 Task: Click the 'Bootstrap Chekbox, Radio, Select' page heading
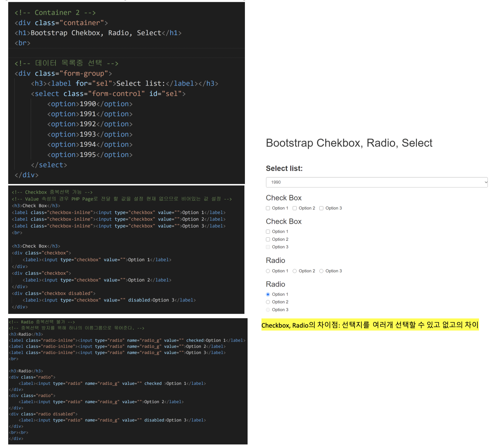[349, 143]
